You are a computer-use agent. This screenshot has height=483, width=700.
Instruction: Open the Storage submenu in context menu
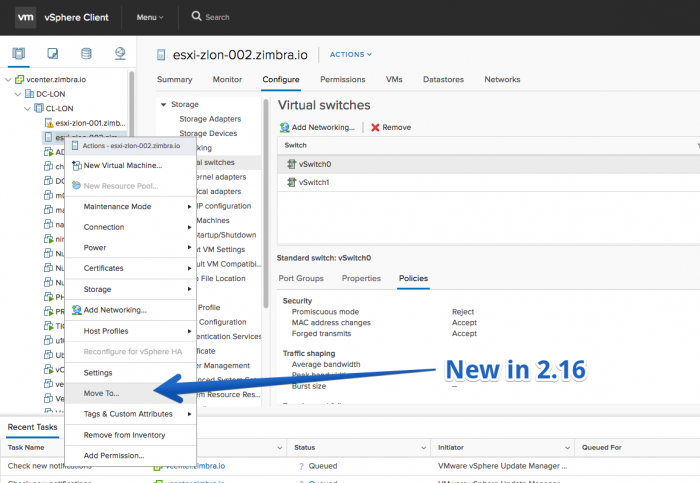tap(130, 289)
